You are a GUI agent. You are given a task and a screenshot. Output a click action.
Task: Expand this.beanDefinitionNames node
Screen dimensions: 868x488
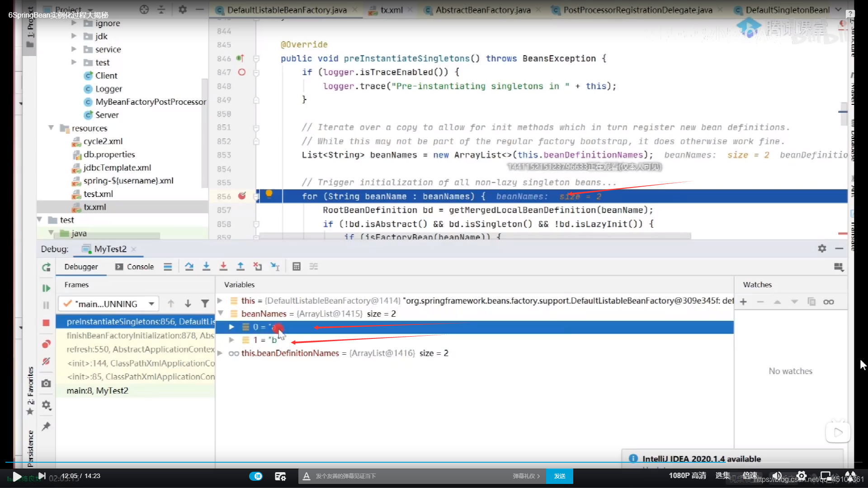[x=220, y=353]
